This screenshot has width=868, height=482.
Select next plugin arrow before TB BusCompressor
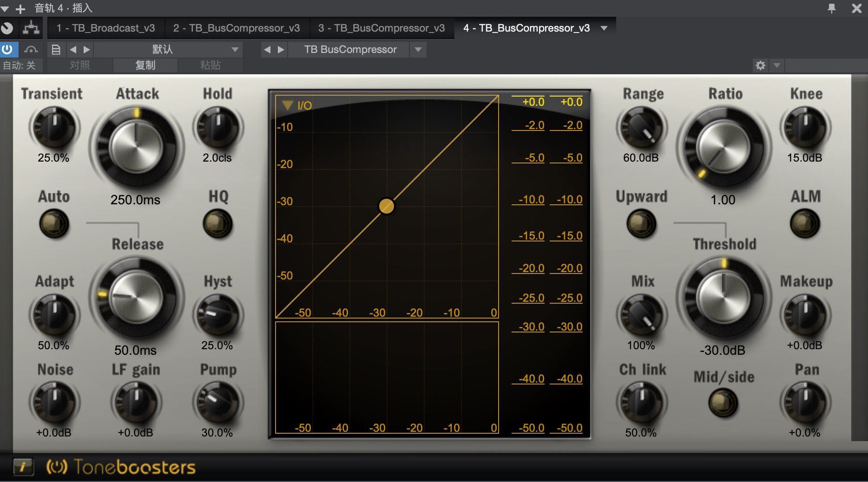281,49
